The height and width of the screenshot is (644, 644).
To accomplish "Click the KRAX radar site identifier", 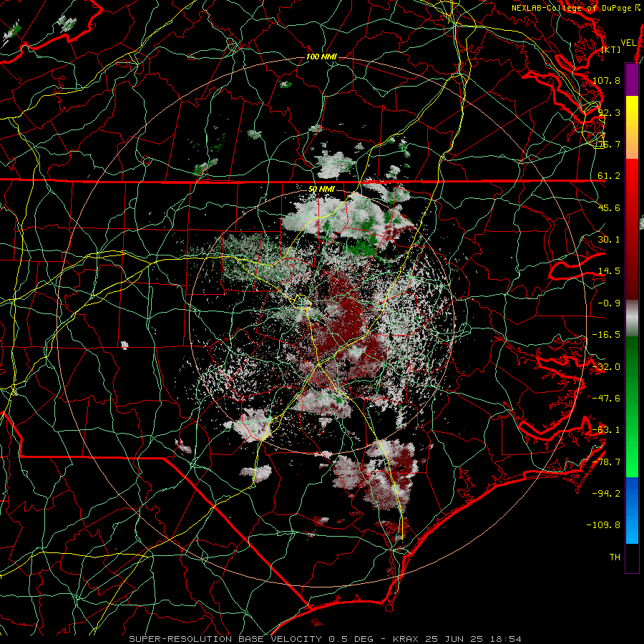I will [x=406, y=639].
